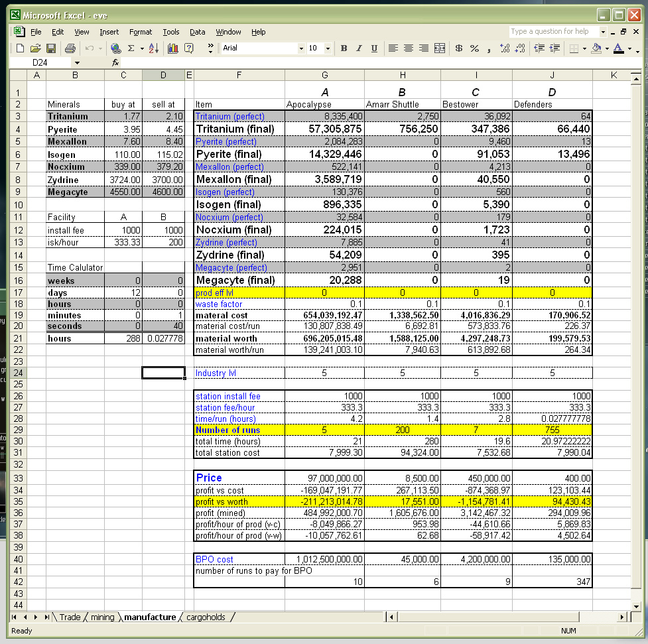Open the Fill Color dropdown arrow
648x644 pixels.
(x=607, y=49)
